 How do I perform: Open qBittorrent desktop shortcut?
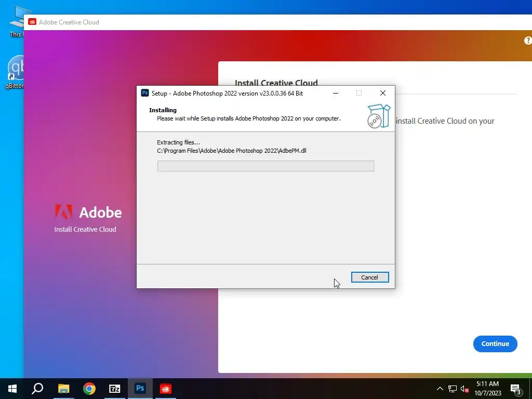[x=15, y=72]
